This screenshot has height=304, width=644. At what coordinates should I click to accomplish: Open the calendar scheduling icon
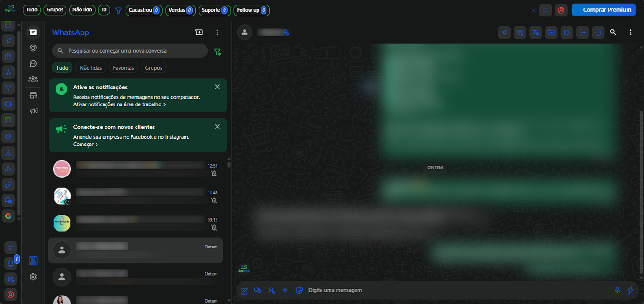(x=8, y=56)
